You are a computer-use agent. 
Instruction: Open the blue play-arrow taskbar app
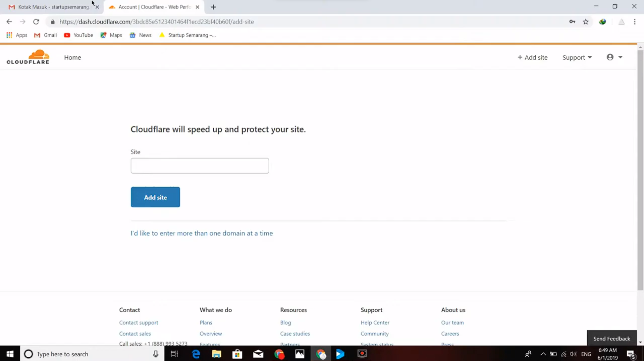340,354
